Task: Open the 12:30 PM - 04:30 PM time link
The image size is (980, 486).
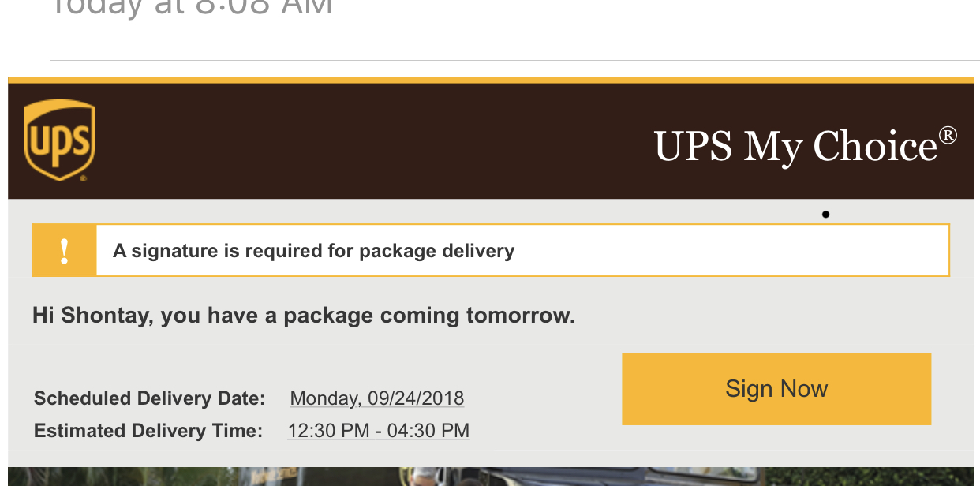Action: (378, 431)
